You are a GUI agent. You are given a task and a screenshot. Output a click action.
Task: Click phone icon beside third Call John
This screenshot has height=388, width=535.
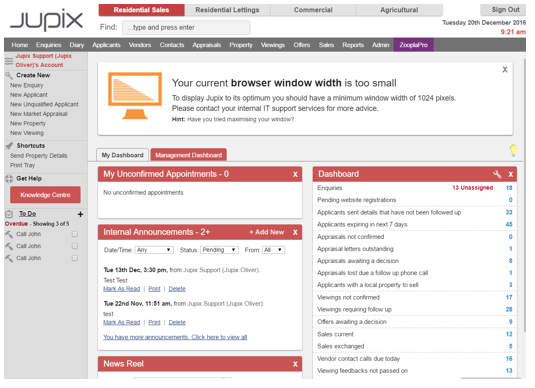(9, 258)
